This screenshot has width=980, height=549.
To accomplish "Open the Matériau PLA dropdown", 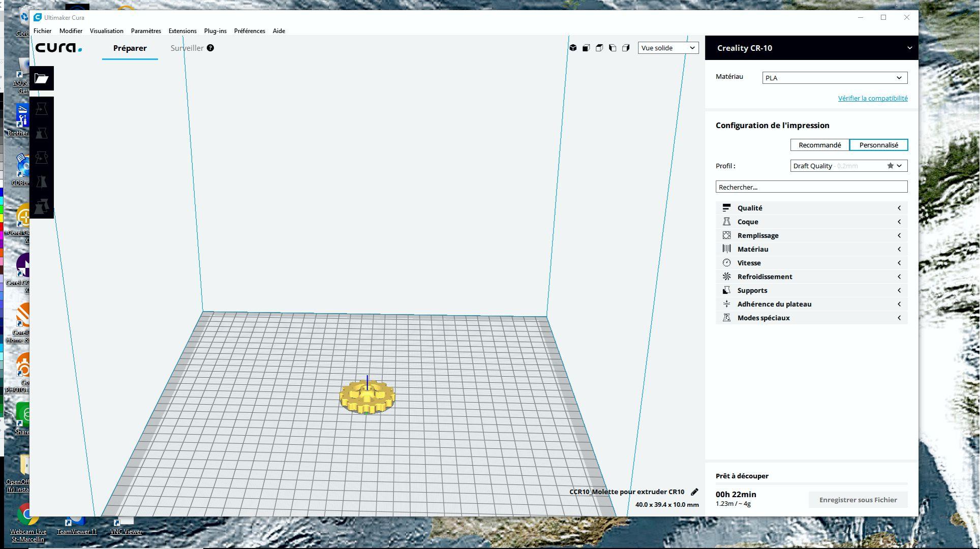I will (834, 78).
